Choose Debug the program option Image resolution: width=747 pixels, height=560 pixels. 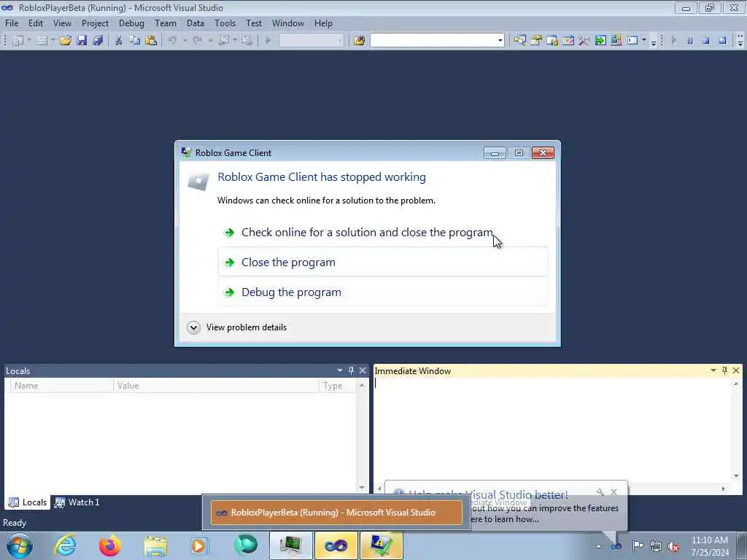tap(382, 292)
